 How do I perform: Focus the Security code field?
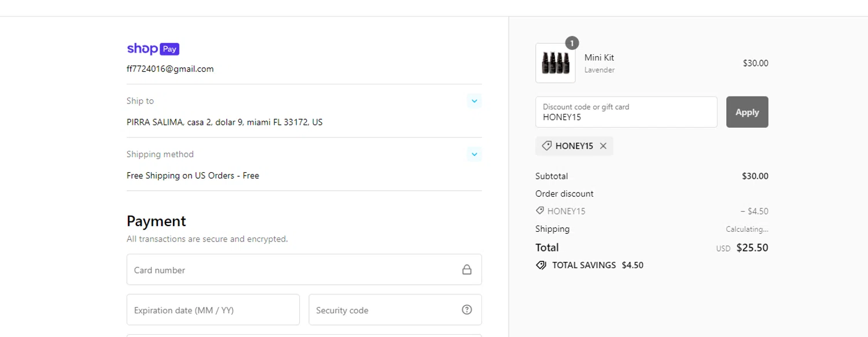(x=395, y=310)
